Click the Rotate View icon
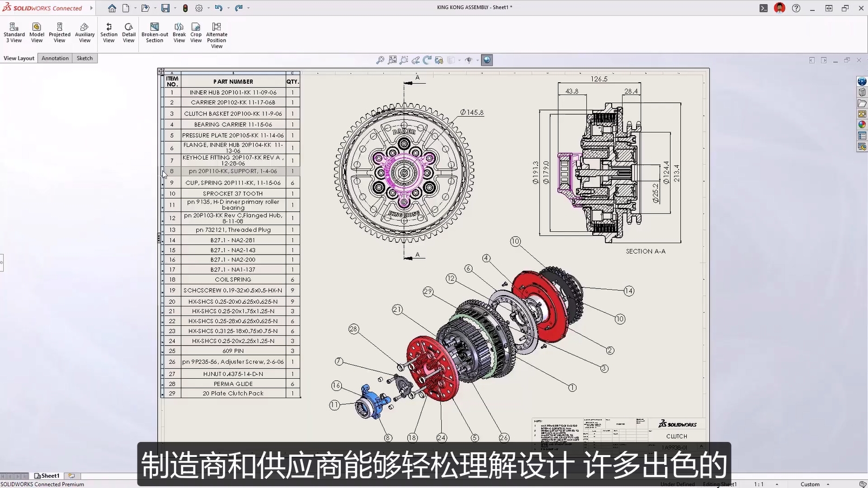This screenshot has height=488, width=868. (x=427, y=60)
